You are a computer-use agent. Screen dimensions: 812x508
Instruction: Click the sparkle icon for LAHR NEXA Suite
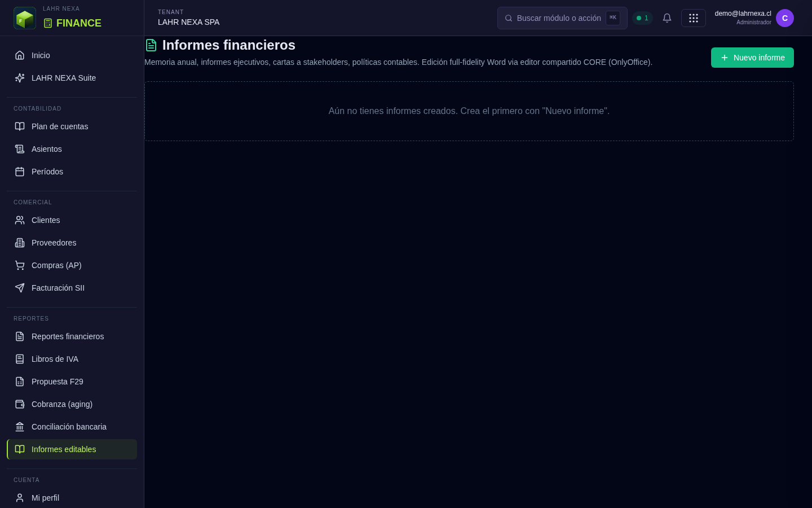[x=20, y=78]
